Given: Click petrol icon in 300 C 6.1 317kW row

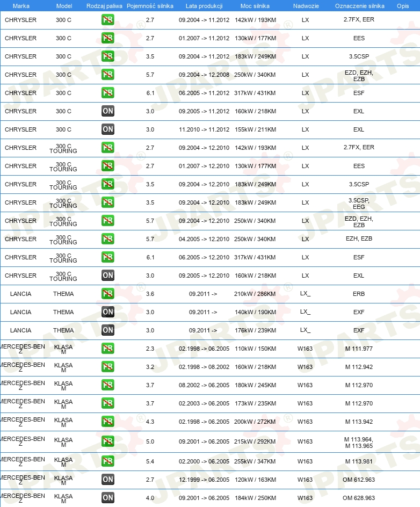Looking at the screenshot, I should pos(107,93).
